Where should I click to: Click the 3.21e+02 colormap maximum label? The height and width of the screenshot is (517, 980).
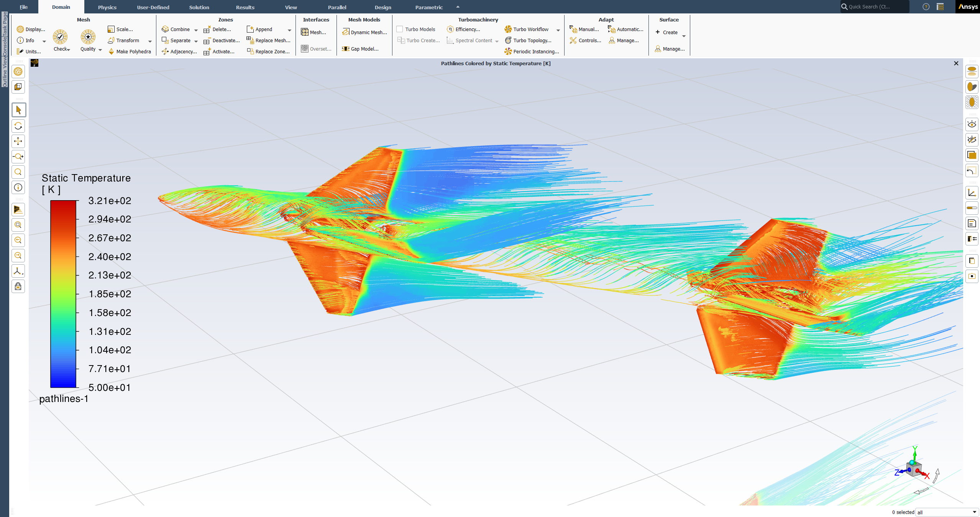[x=110, y=201]
